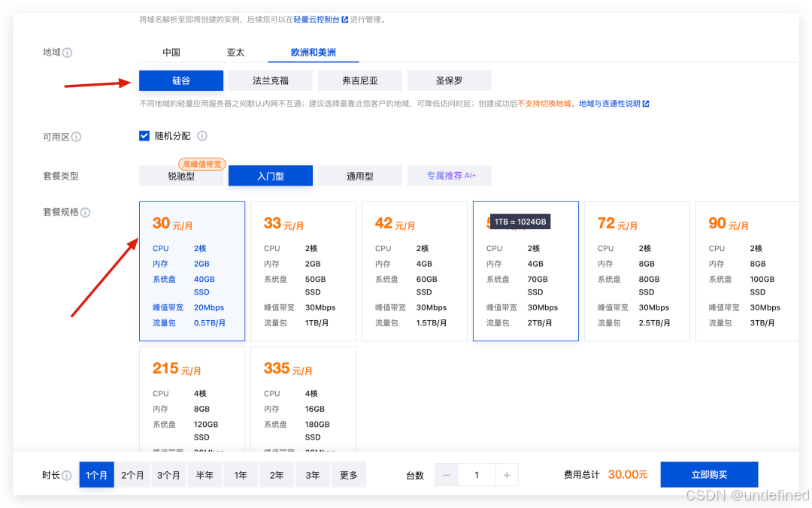Uncheck the 随机分配 checkbox
Viewport: 812px width, 508px height.
144,136
